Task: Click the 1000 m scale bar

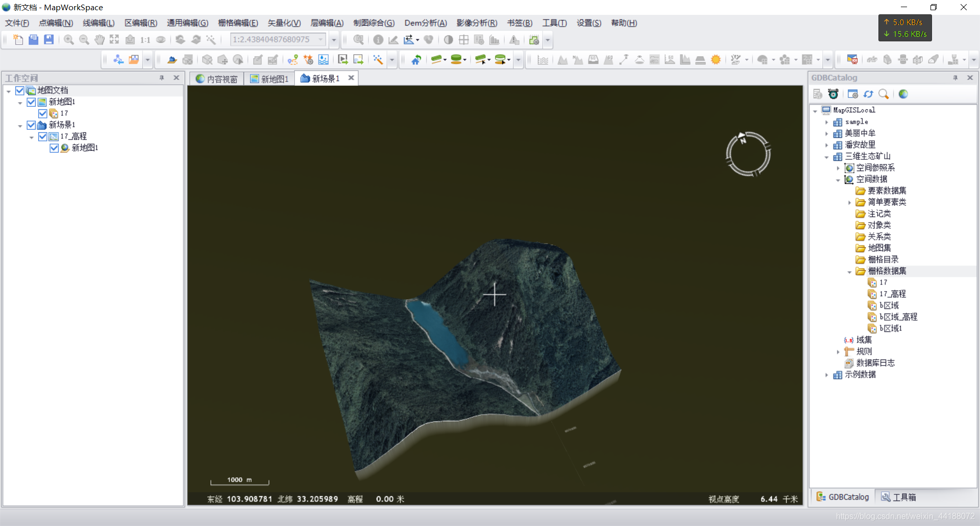Action: [240, 481]
